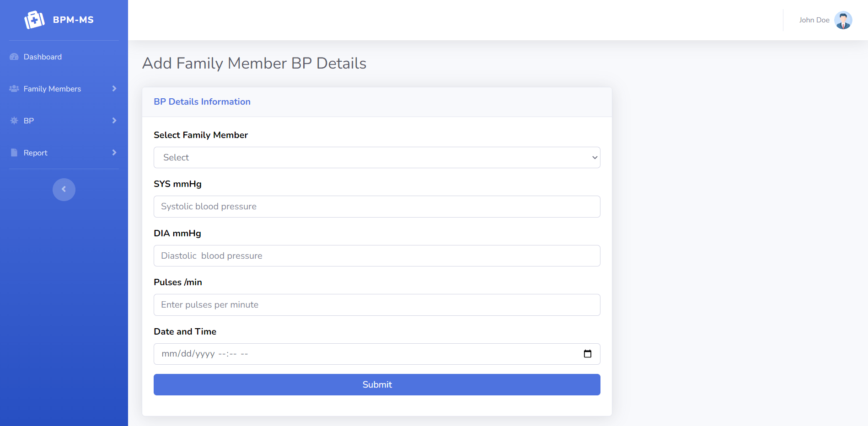Submit the BP details form

click(x=377, y=384)
